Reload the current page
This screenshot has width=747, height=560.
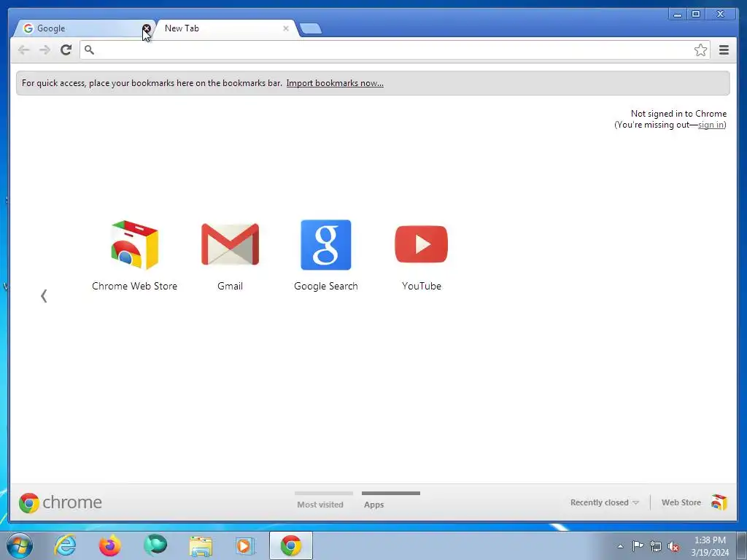[66, 50]
